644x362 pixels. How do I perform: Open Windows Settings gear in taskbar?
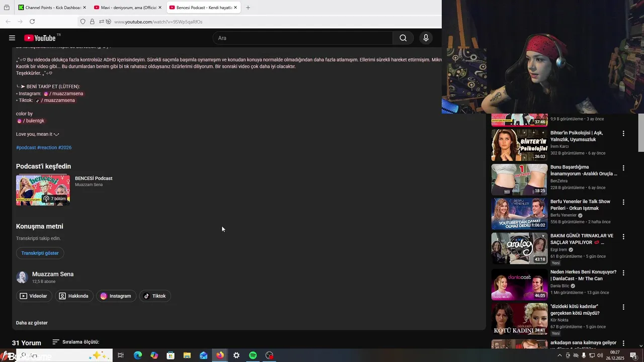tap(236, 355)
